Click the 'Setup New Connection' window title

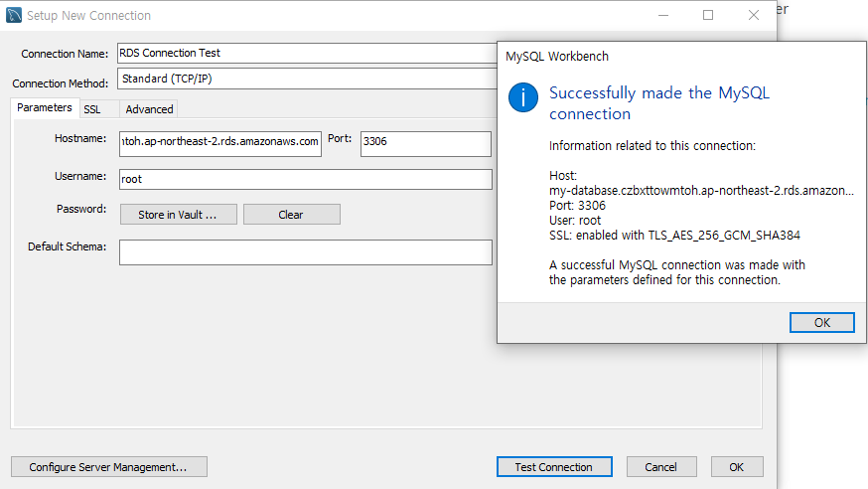(88, 16)
